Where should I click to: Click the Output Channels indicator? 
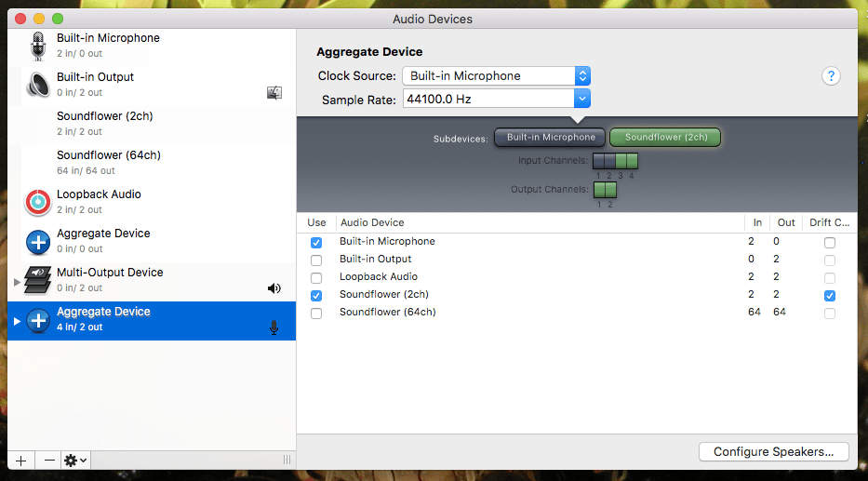[605, 190]
